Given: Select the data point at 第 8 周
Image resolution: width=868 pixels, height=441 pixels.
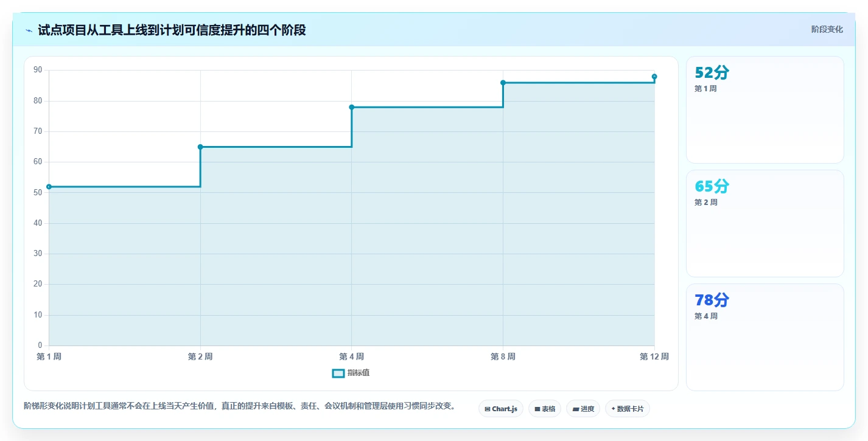Looking at the screenshot, I should click(x=503, y=83).
